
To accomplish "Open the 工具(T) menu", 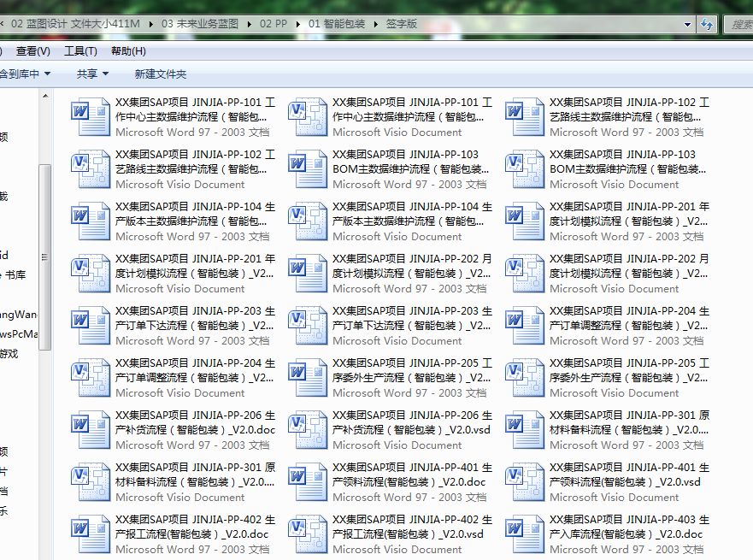I will [x=80, y=51].
